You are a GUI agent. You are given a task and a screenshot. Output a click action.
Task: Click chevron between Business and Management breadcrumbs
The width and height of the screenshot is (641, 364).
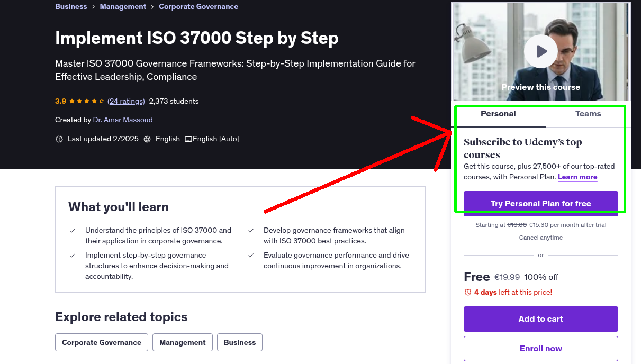tap(93, 7)
